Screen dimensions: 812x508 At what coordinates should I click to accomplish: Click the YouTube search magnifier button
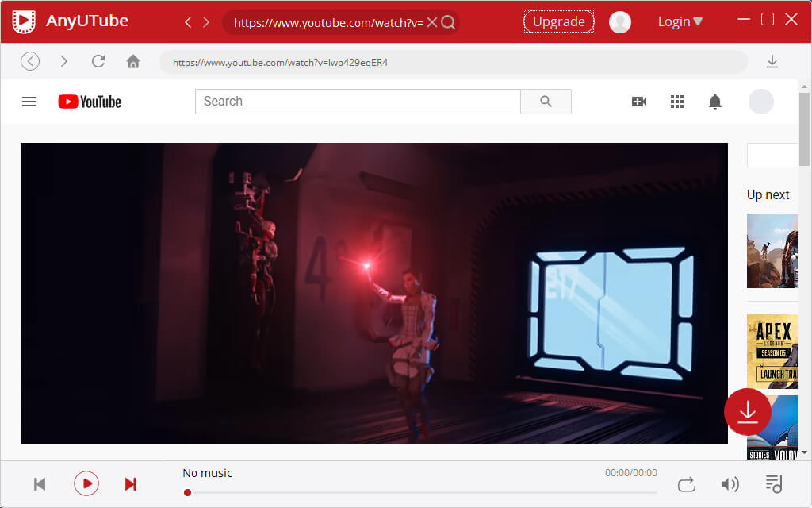(x=546, y=101)
